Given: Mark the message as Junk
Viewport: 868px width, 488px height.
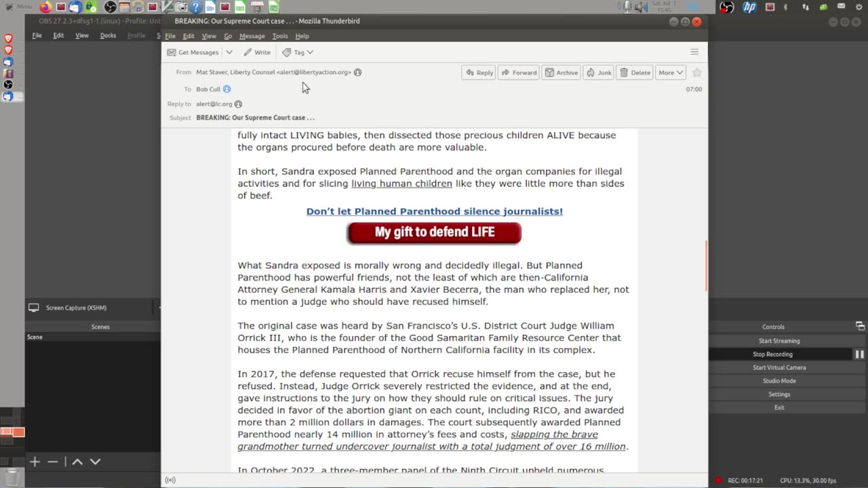Looking at the screenshot, I should 599,73.
